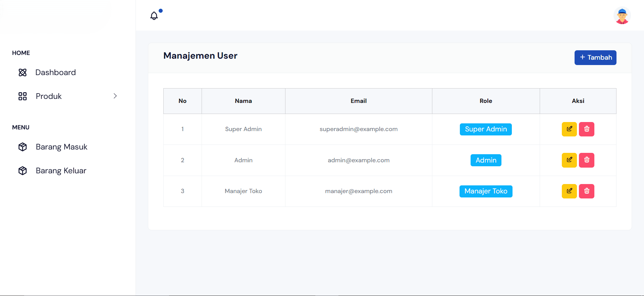This screenshot has width=644, height=296.
Task: Delete the Super Admin user
Action: click(587, 129)
